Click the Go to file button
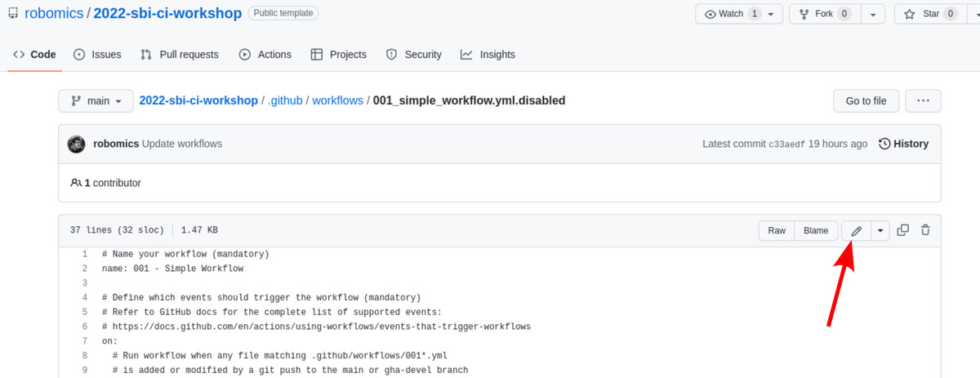The image size is (980, 378). [x=866, y=101]
